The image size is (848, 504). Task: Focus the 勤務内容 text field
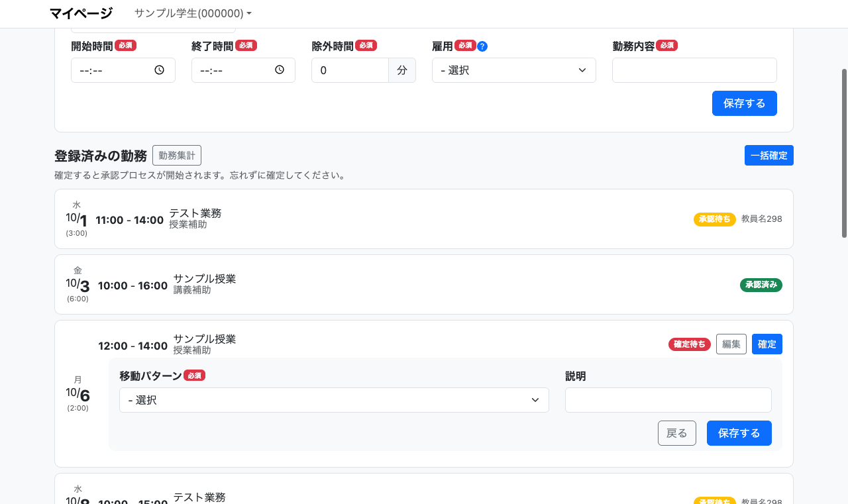694,70
